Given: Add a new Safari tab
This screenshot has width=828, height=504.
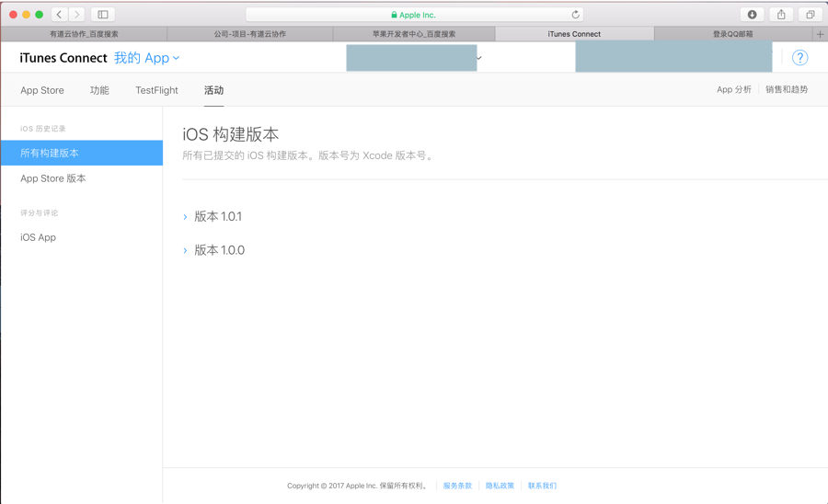Looking at the screenshot, I should (x=820, y=34).
